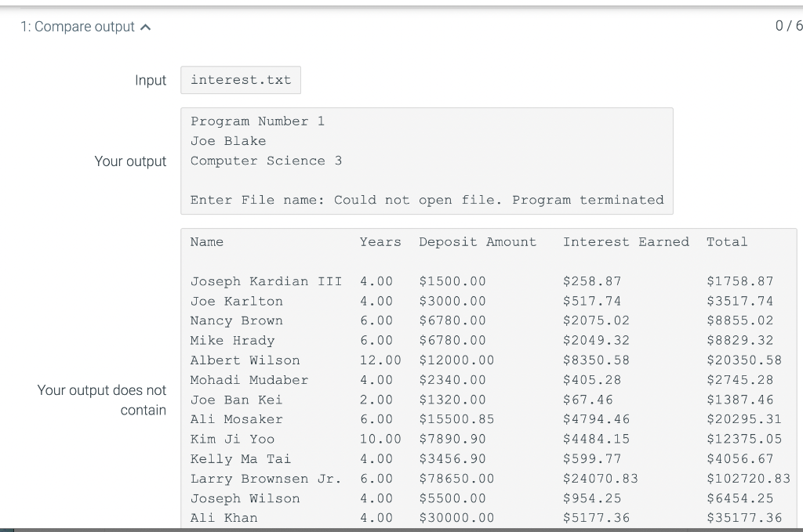Viewport: 803px width, 532px height.
Task: Click the 'Interest Earned' column header
Action: coord(626,241)
